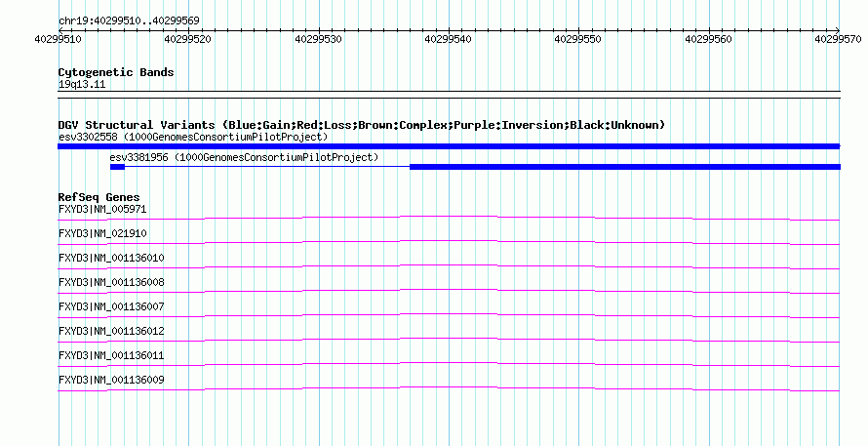The width and height of the screenshot is (868, 446).
Task: Open transcript FXYD3|NM_001136009
Action: coord(111,380)
